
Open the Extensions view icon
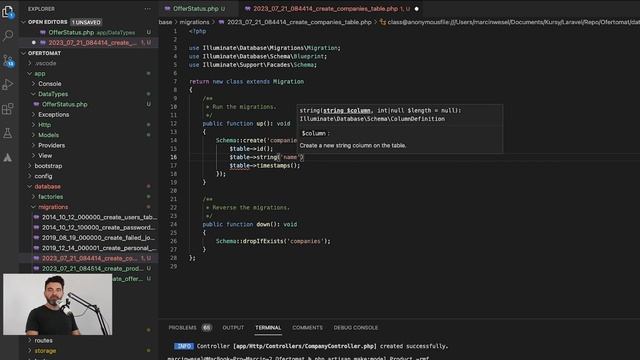[x=8, y=109]
